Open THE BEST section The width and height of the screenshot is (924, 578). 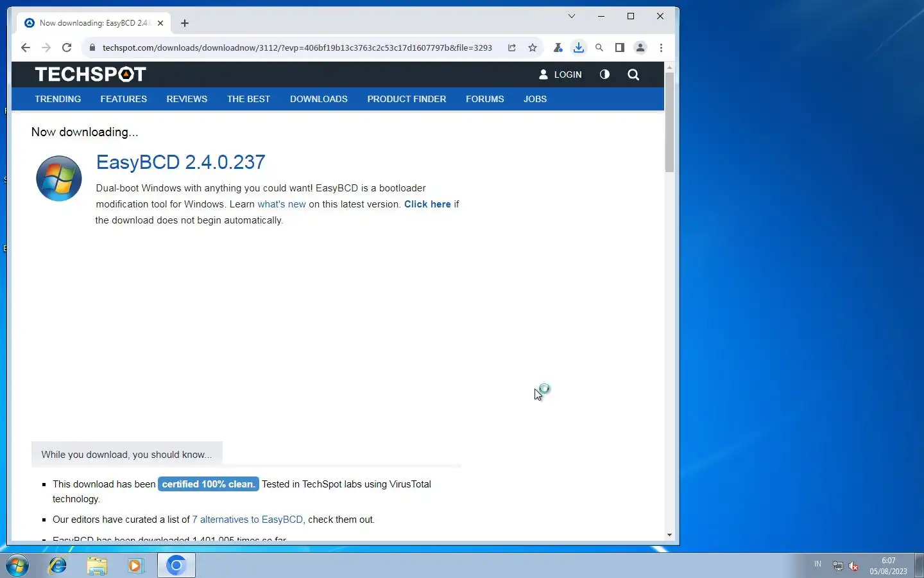[x=248, y=99]
